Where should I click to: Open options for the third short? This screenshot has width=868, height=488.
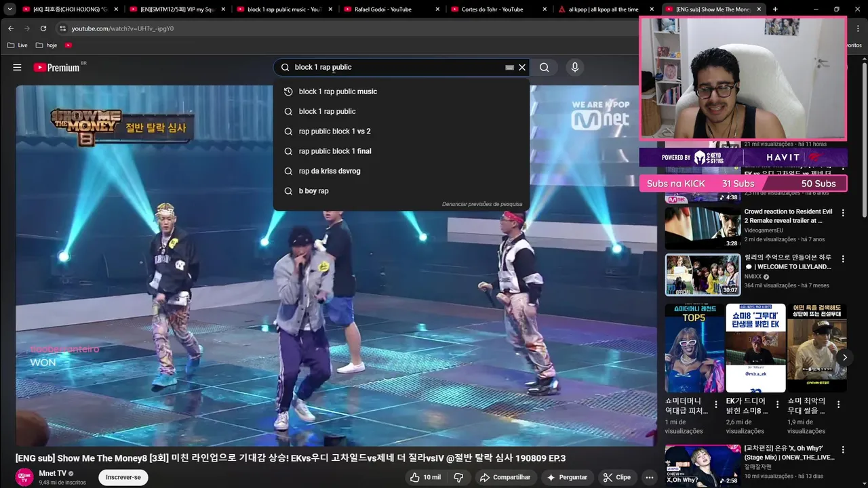(x=838, y=405)
